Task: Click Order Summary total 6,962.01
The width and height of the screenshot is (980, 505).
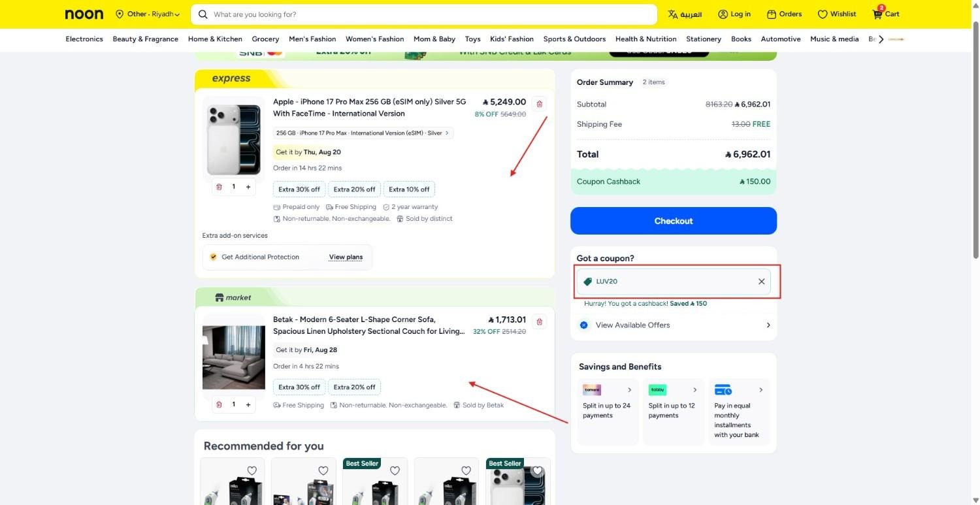Action: [747, 154]
